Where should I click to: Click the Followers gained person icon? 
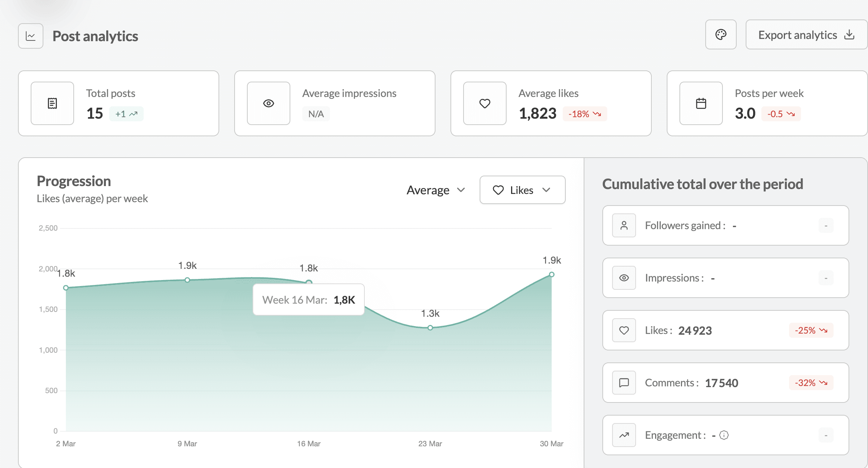[x=624, y=225]
